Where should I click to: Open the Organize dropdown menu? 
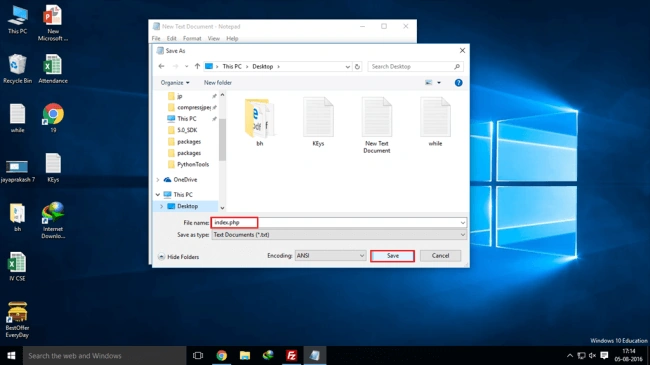coord(175,83)
